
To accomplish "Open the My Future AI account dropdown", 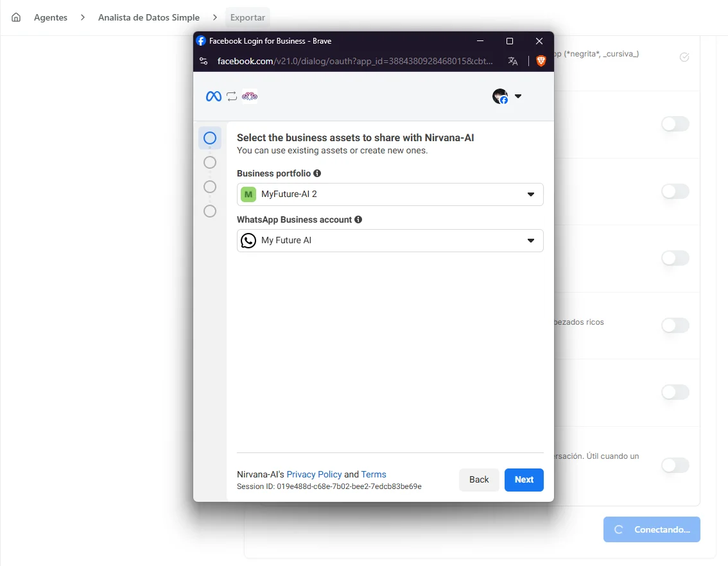I will [x=390, y=240].
